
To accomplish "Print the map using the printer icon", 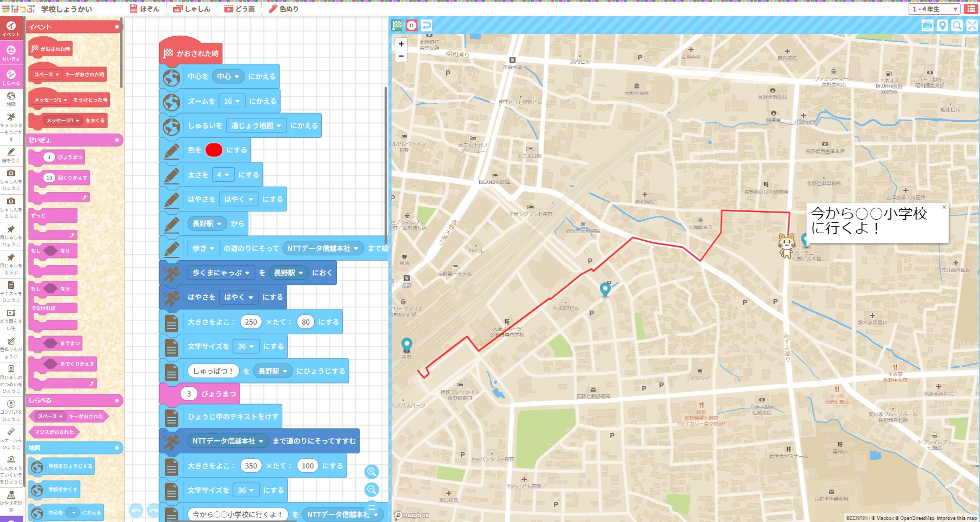I will click(927, 25).
